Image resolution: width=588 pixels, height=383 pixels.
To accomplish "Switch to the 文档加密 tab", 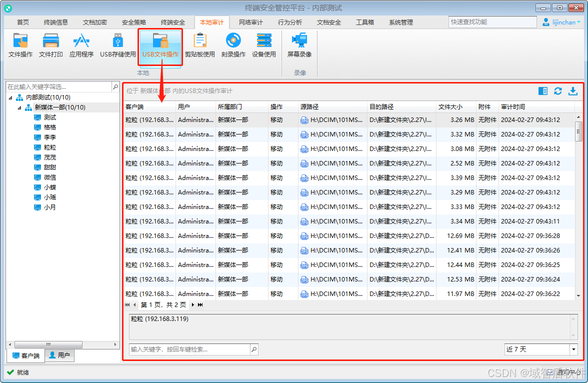I will pos(95,22).
